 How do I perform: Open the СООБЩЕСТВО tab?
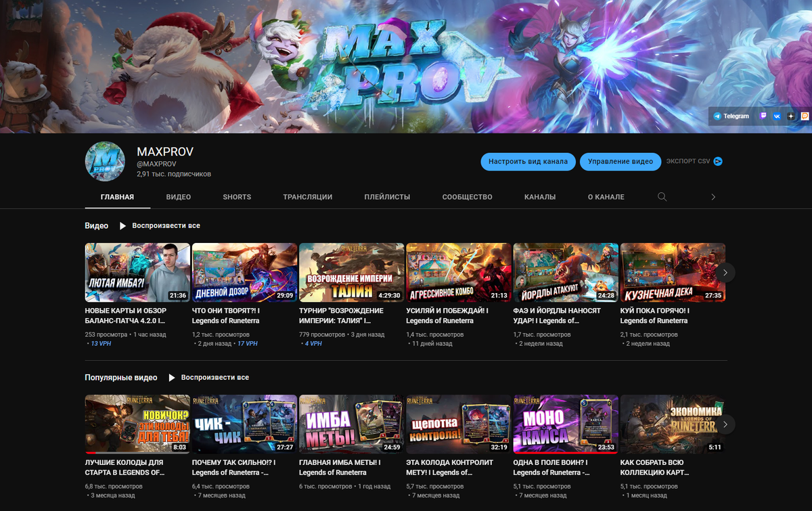(x=468, y=197)
